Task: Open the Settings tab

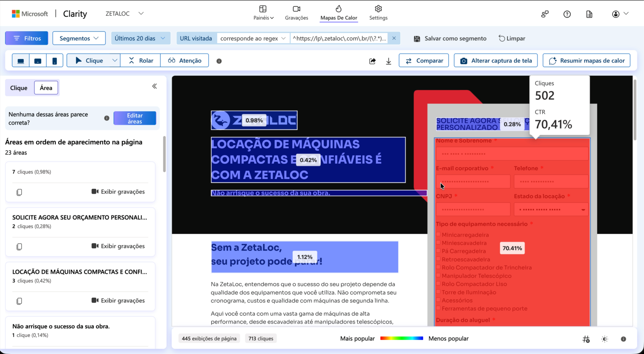Action: pos(378,13)
